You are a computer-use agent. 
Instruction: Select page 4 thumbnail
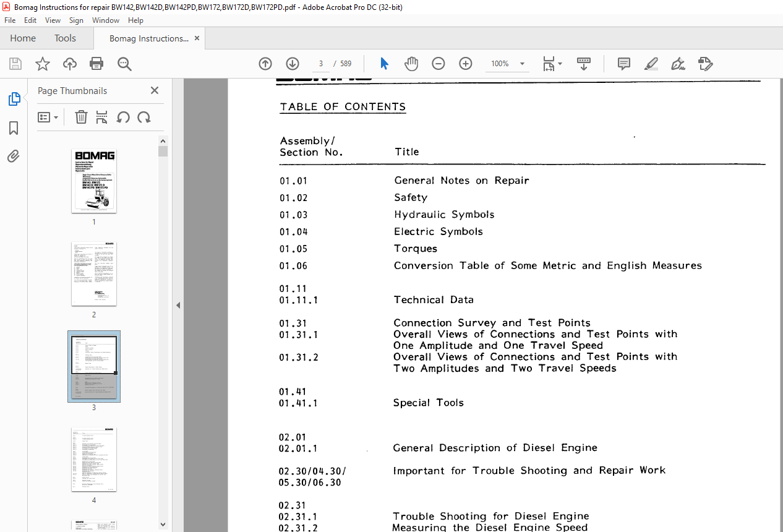point(94,460)
